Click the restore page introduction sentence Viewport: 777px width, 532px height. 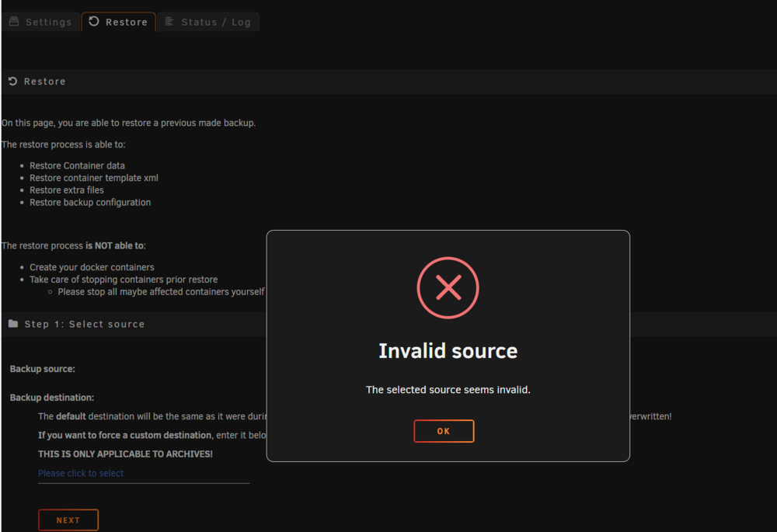(x=129, y=123)
